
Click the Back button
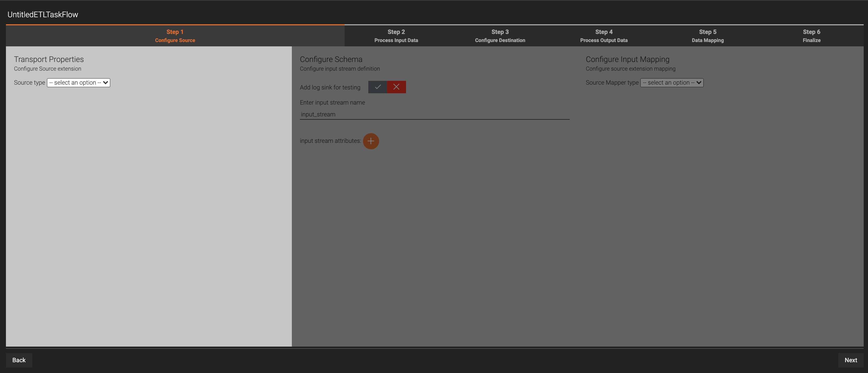(19, 360)
